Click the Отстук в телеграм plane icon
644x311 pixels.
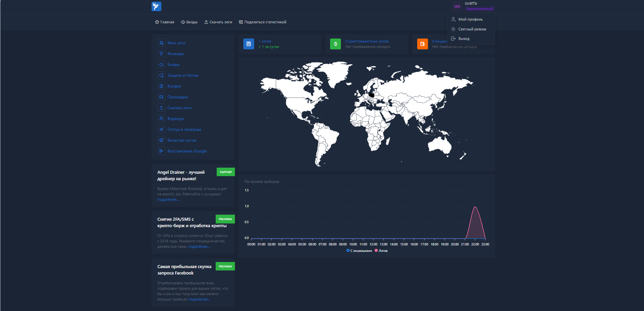161,129
